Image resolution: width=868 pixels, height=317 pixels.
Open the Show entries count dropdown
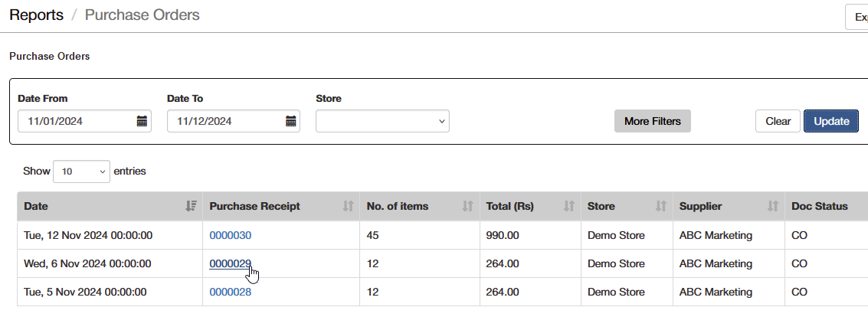point(81,172)
